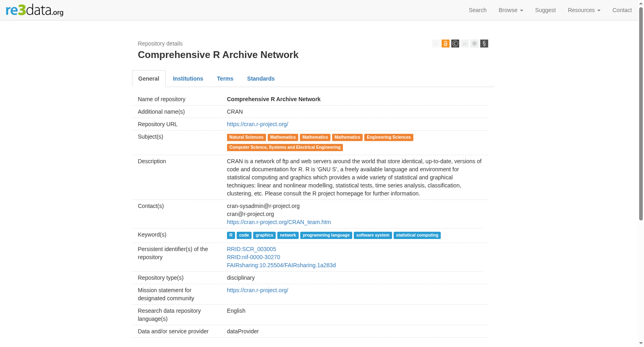
Task: Click the bold repository name value in the table
Action: [x=274, y=99]
